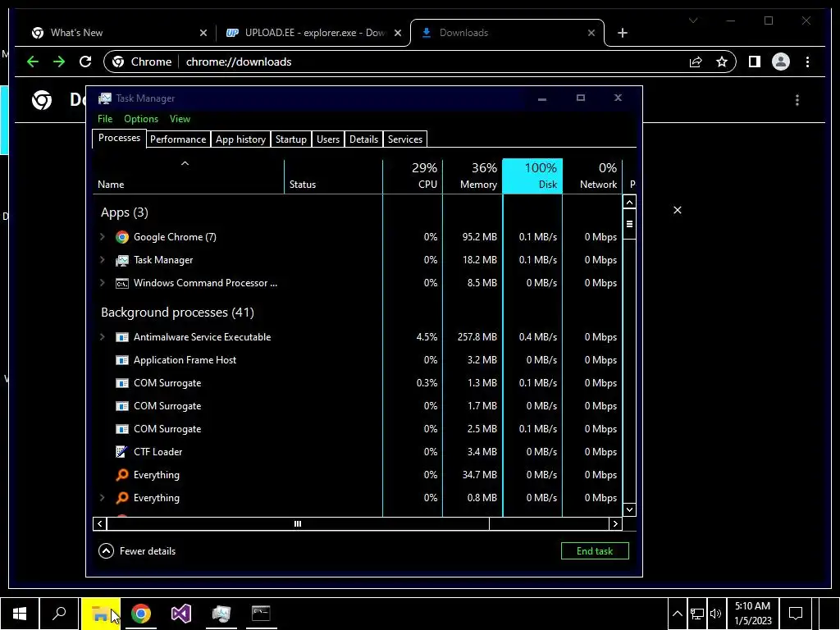The image size is (840, 630).
Task: Reload the Chrome downloads page
Action: [x=85, y=62]
